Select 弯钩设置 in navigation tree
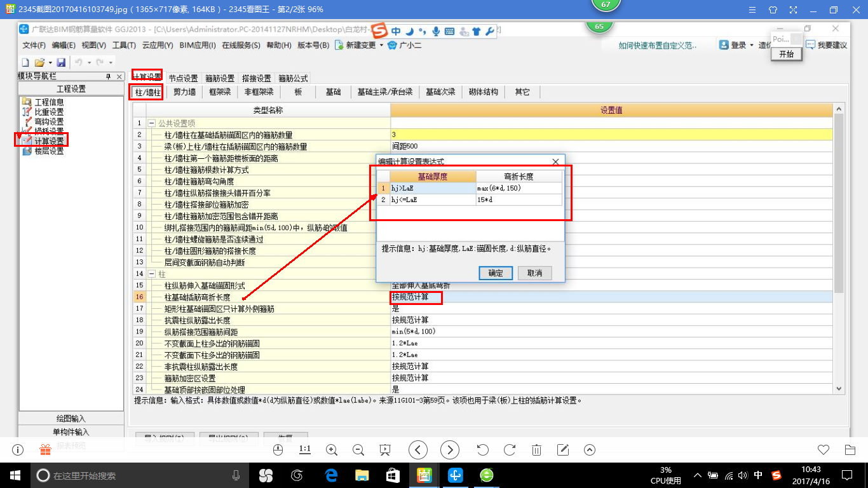This screenshot has width=868, height=488. pos(49,121)
